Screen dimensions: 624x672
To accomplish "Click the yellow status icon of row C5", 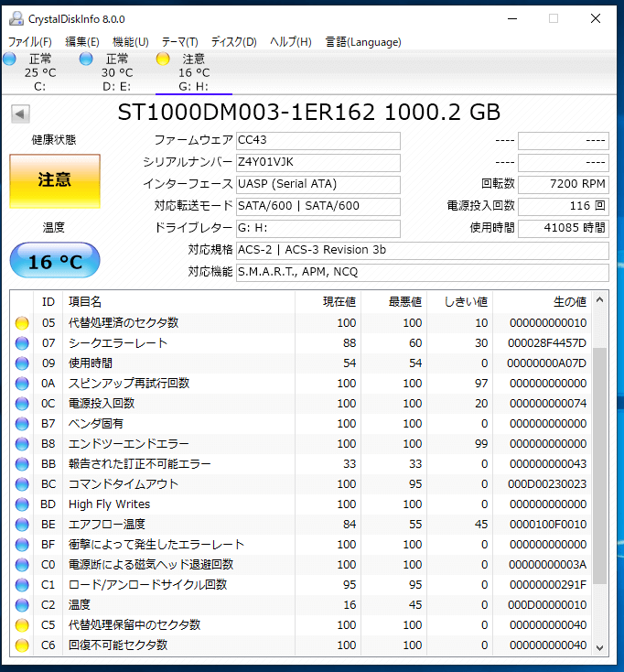I will 22,625.
